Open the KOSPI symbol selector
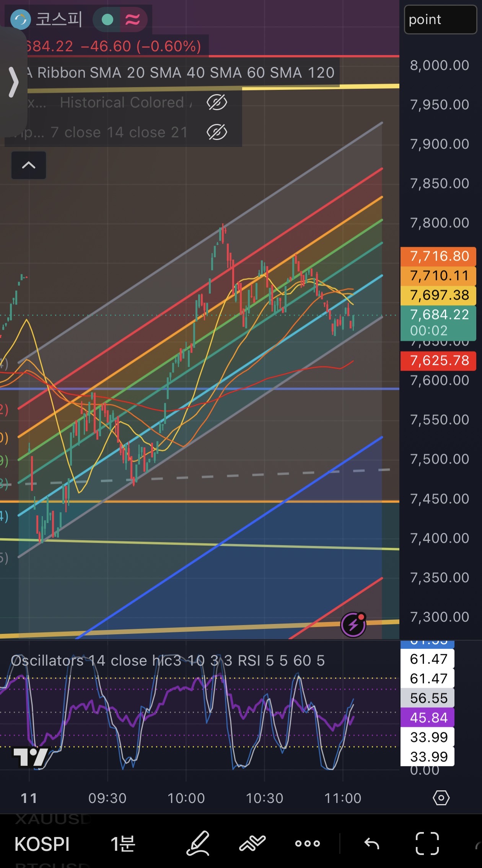Viewport: 482px width, 868px height. click(x=42, y=844)
